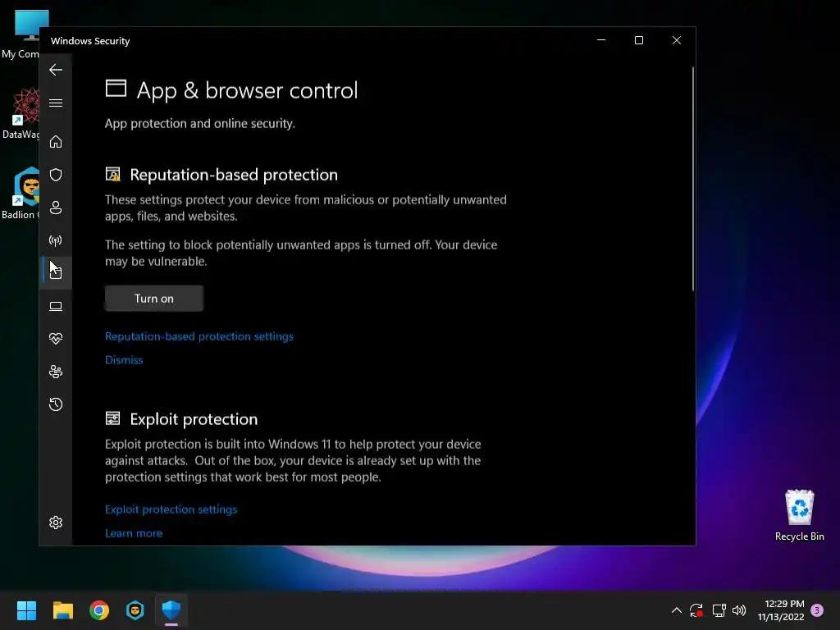
Task: Open the Windows Start menu
Action: point(26,610)
